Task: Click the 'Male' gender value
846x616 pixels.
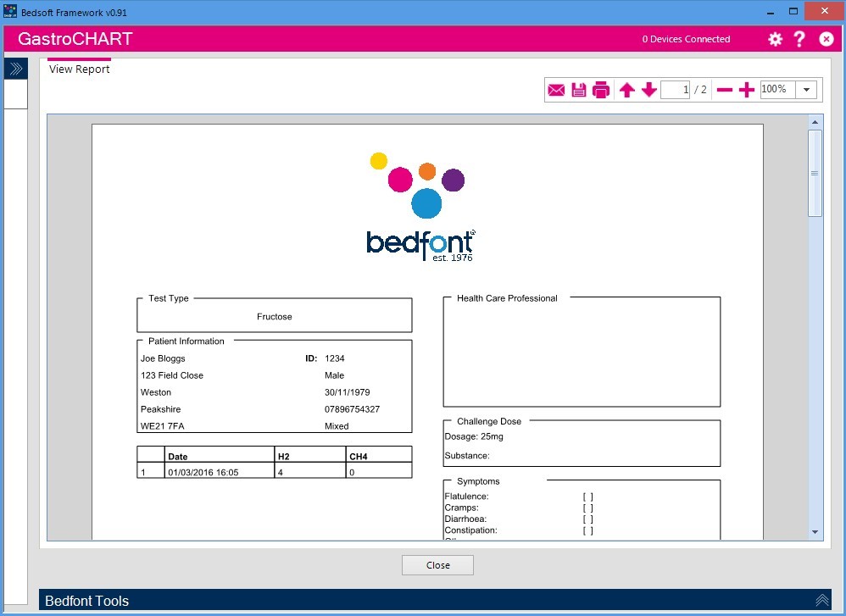Action: pyautogui.click(x=334, y=375)
